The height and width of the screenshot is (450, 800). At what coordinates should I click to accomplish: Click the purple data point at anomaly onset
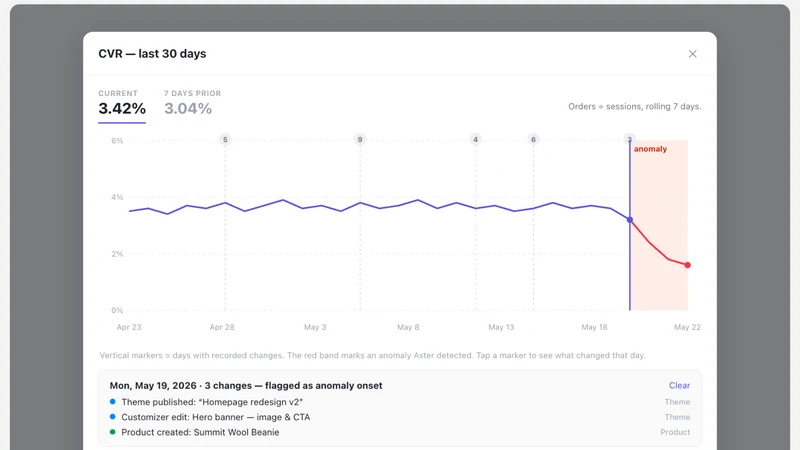coord(630,220)
